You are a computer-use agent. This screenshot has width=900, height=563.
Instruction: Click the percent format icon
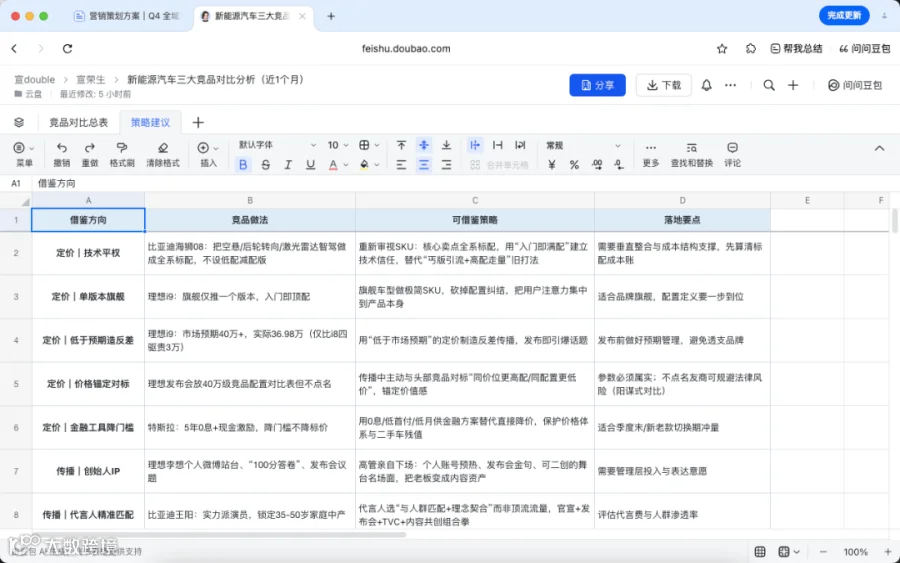click(x=574, y=165)
